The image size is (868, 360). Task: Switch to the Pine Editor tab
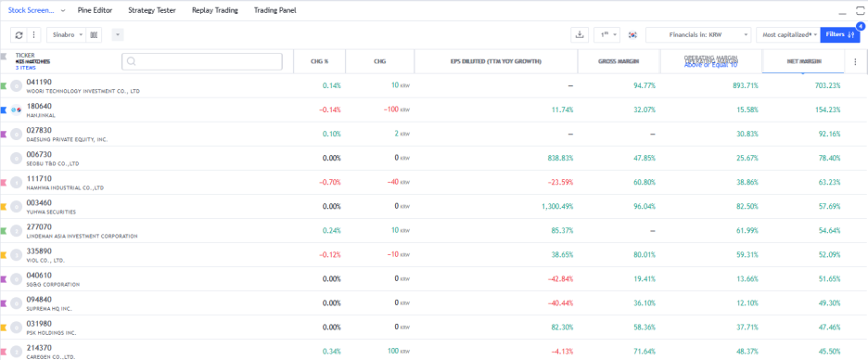coord(96,10)
